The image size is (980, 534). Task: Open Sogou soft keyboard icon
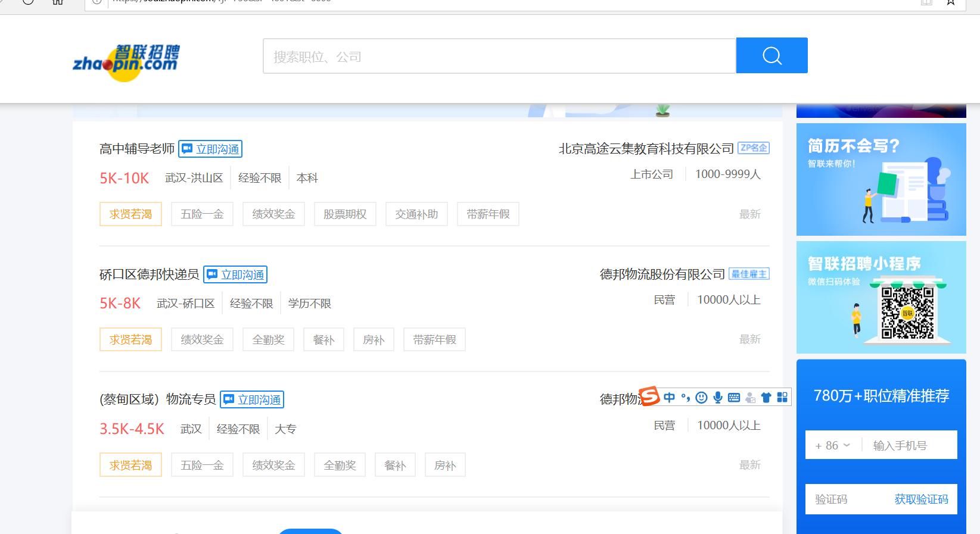tap(734, 397)
